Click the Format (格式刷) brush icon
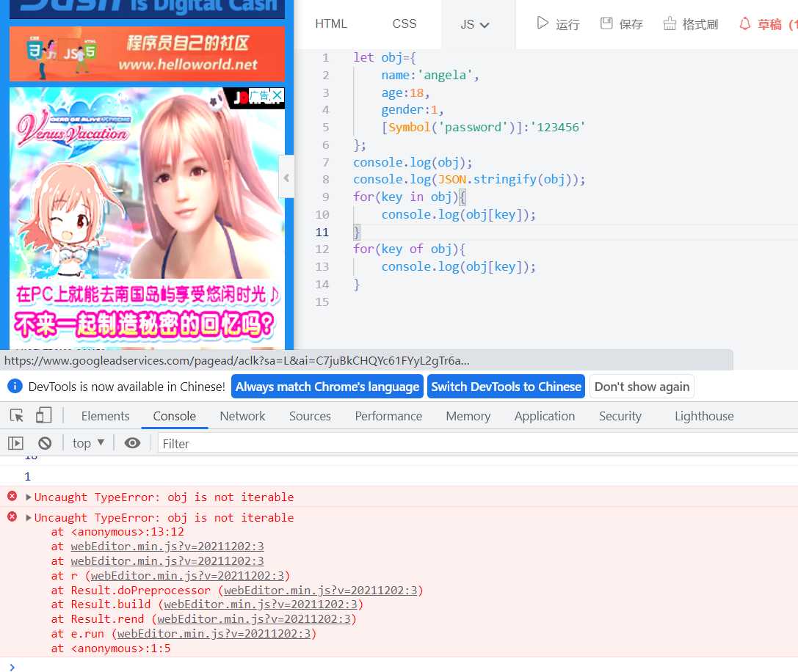Screen dimensions: 798x672 670,23
